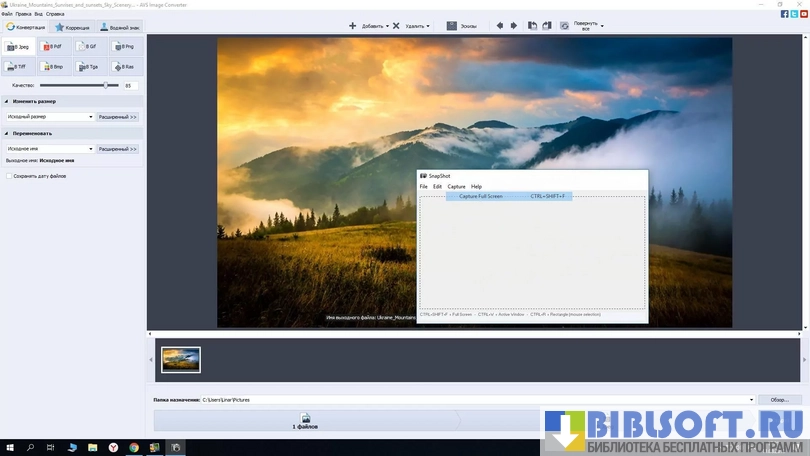Open the Capture menu in SnapShot
The image size is (810, 456).
tap(456, 187)
